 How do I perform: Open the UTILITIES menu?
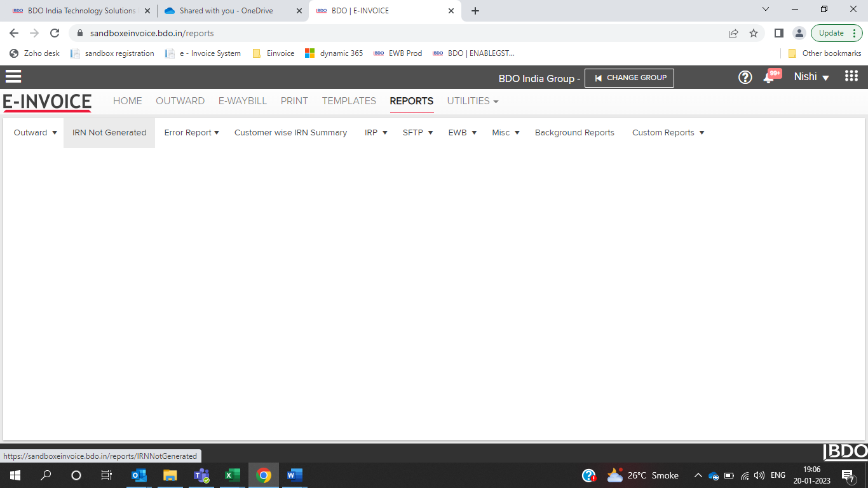click(472, 101)
